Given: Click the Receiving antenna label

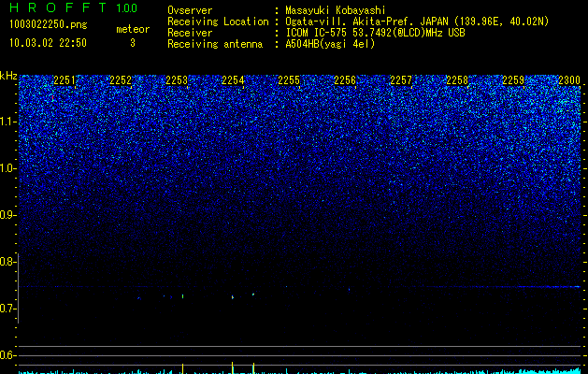Looking at the screenshot, I should pyautogui.click(x=215, y=44).
